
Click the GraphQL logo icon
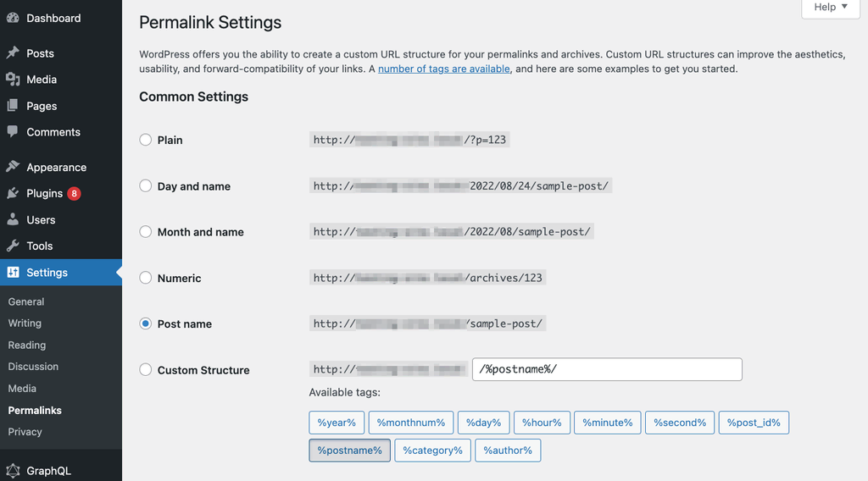pyautogui.click(x=13, y=471)
